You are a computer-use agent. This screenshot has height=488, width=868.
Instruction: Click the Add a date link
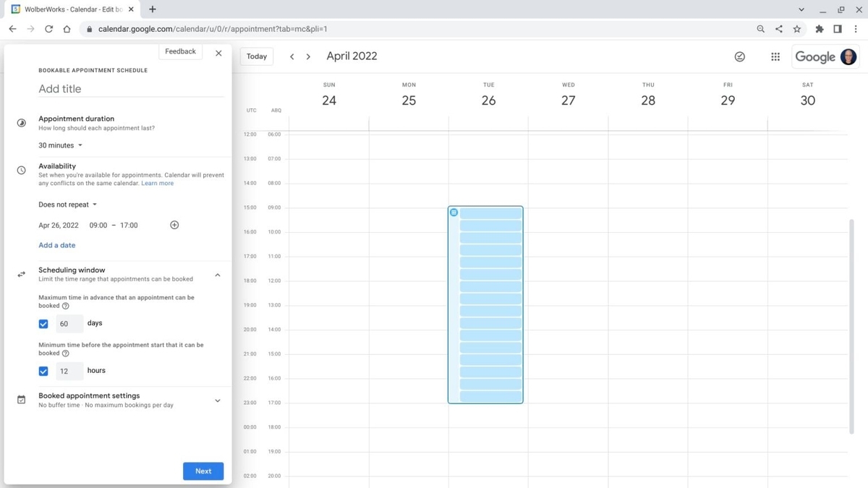click(56, 245)
